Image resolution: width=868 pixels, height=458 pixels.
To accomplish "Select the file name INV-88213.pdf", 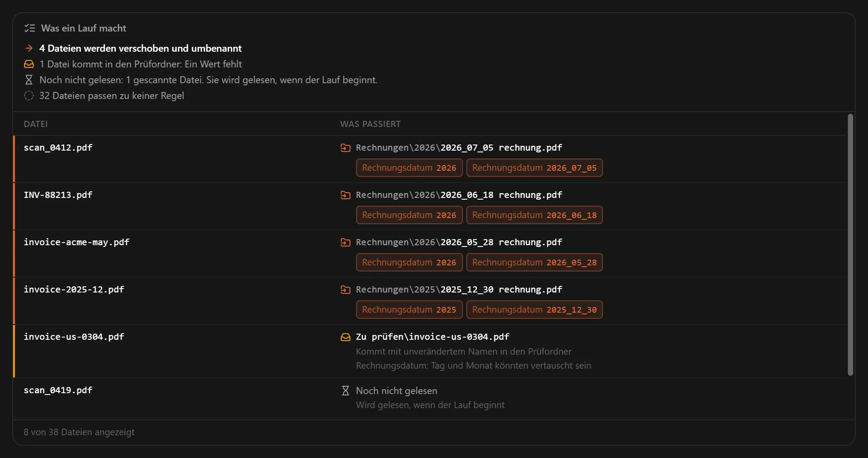I will (x=58, y=195).
